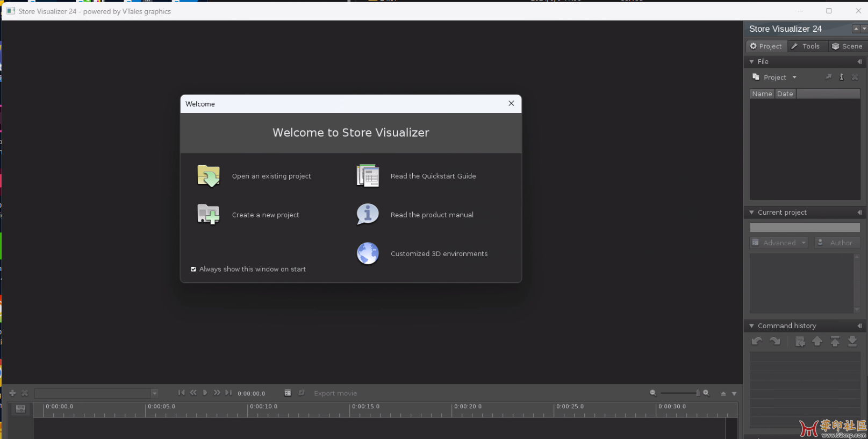Open the animation selector combo box arrow
The width and height of the screenshot is (868, 439).
154,393
